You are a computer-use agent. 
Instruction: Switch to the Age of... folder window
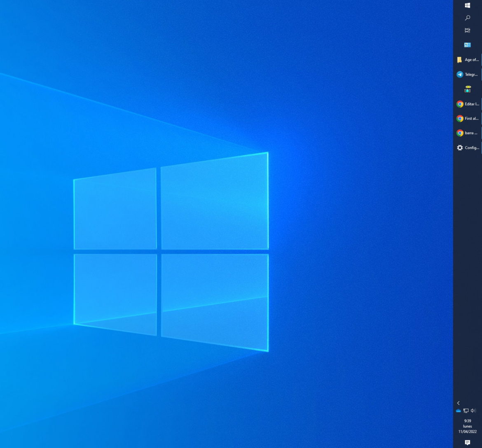coord(467,60)
